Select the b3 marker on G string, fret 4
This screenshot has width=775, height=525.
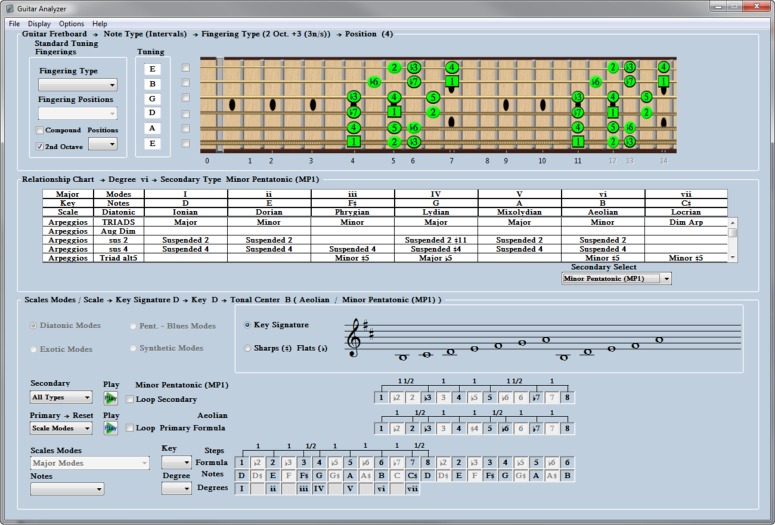(x=353, y=96)
